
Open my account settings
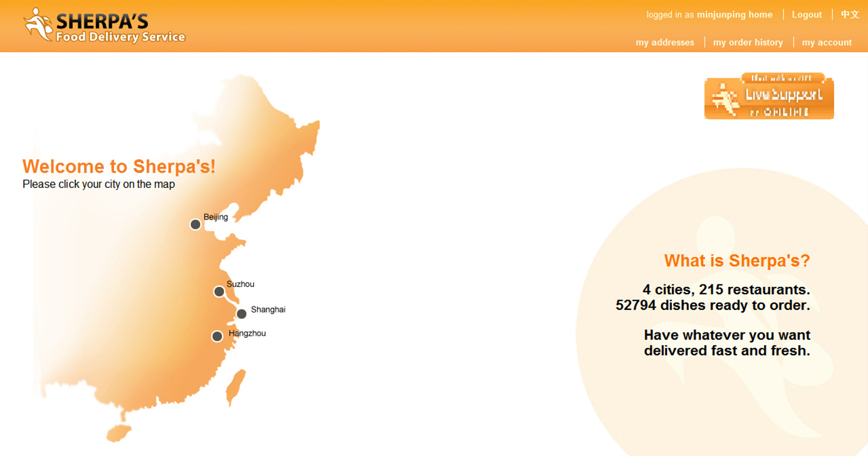827,42
